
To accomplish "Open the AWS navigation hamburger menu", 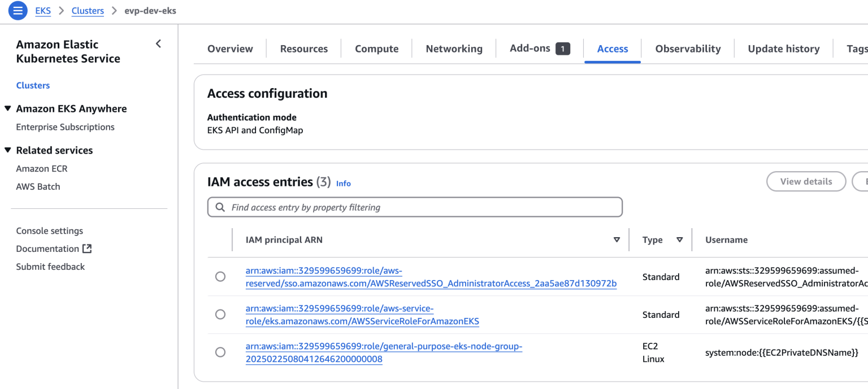I will pos(18,10).
